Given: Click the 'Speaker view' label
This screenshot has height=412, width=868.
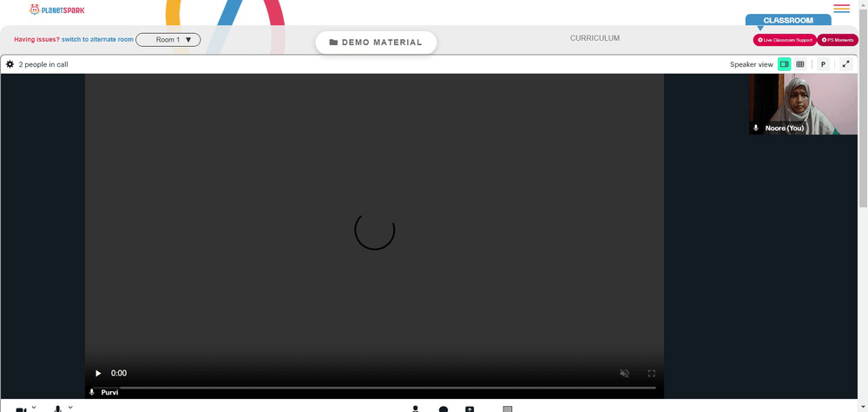Looking at the screenshot, I should pyautogui.click(x=751, y=64).
